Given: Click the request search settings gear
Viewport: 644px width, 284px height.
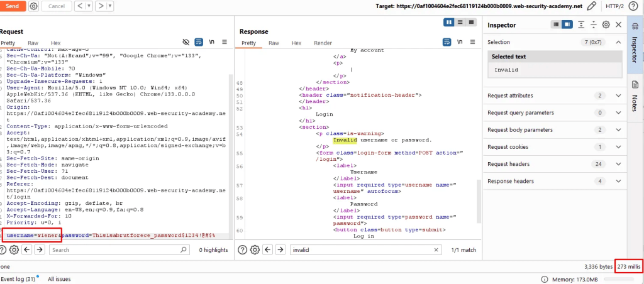Looking at the screenshot, I should (14, 249).
